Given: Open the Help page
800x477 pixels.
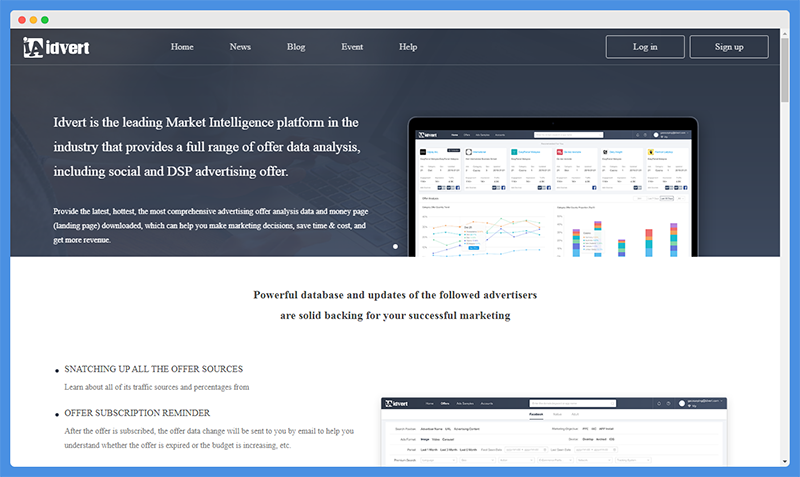Looking at the screenshot, I should [408, 47].
